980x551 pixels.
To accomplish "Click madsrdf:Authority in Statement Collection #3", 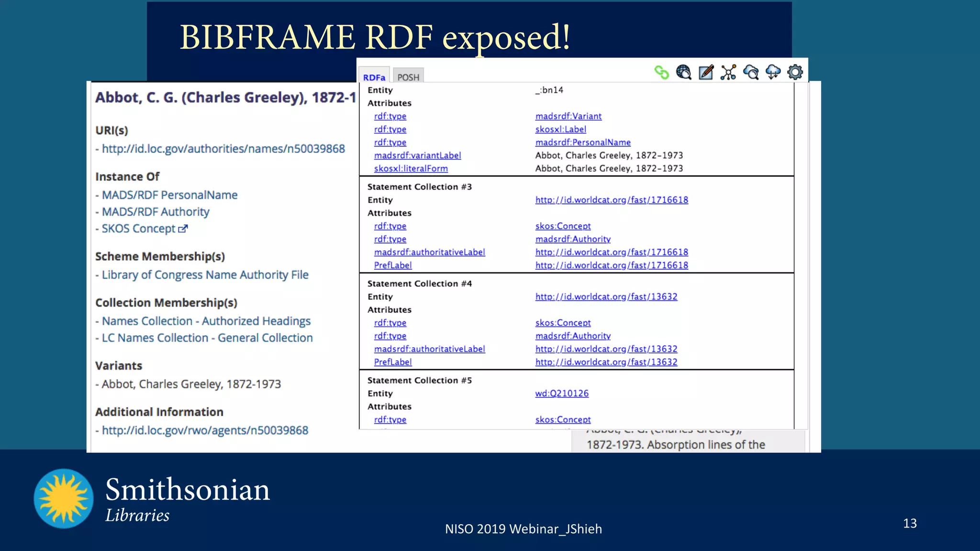I will 573,239.
